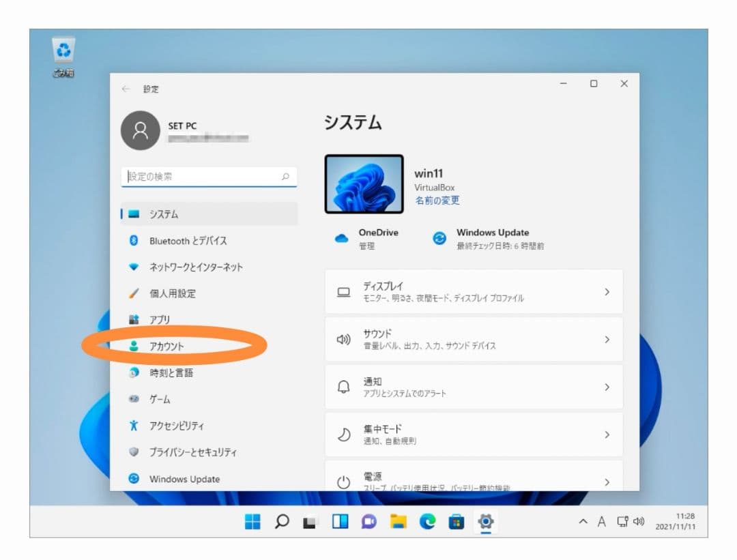Open the 集中モード settings row
The image size is (737, 560).
click(474, 434)
